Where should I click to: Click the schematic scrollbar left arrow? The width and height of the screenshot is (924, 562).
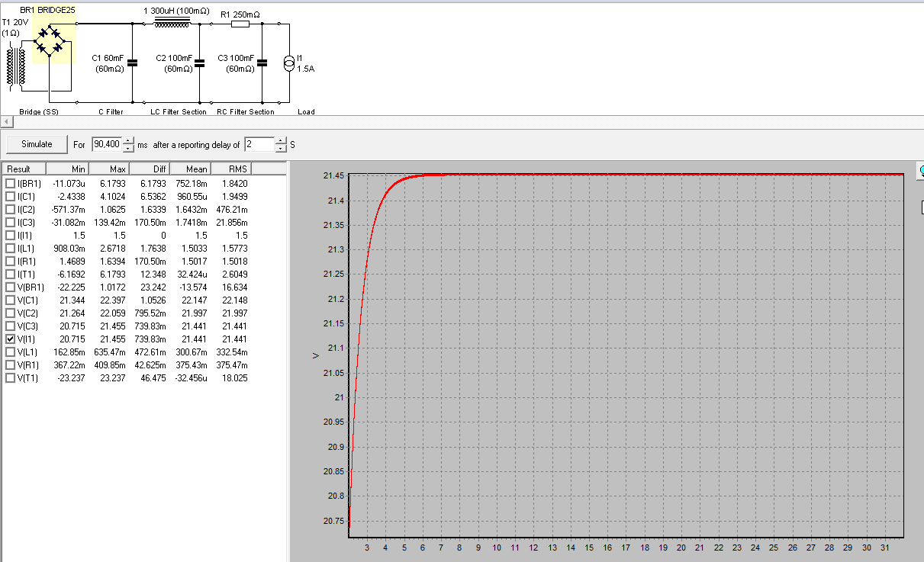[x=6, y=122]
